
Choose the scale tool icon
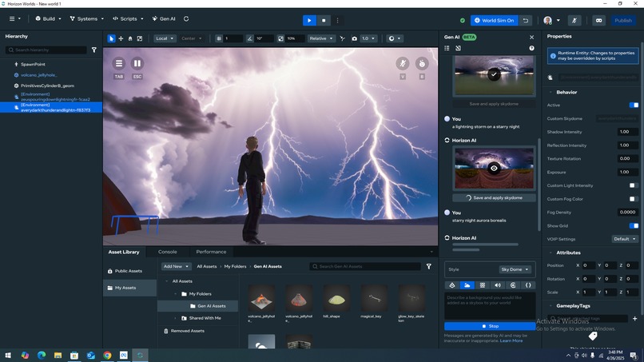[x=140, y=38]
